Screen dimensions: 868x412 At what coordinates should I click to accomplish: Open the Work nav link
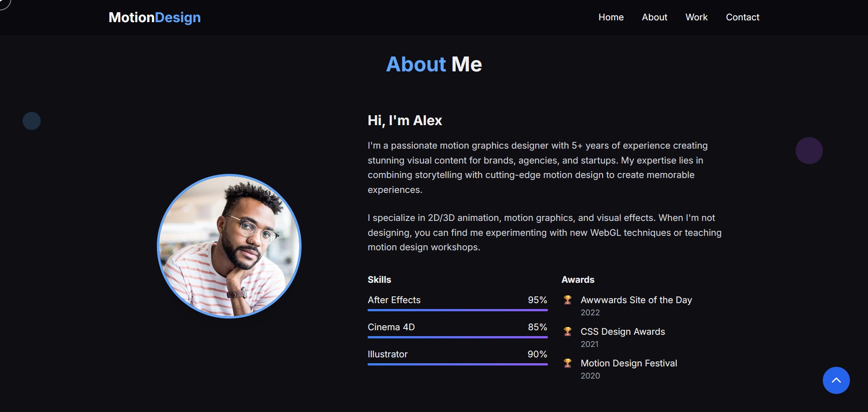pos(696,17)
